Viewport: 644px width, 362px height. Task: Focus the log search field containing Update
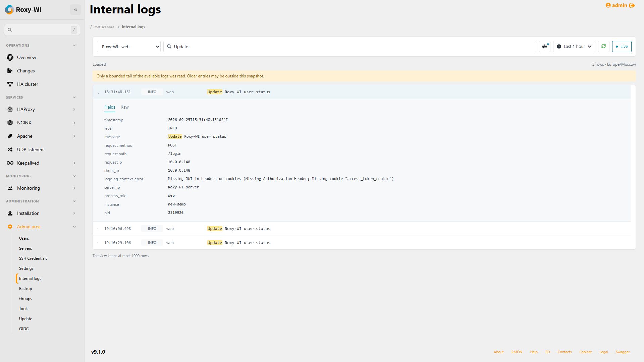[x=350, y=47]
